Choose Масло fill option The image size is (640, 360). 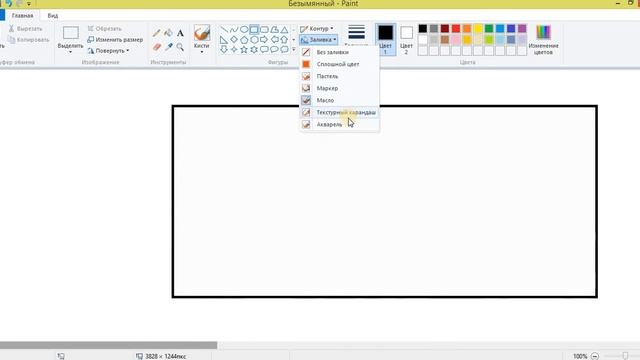pyautogui.click(x=340, y=100)
